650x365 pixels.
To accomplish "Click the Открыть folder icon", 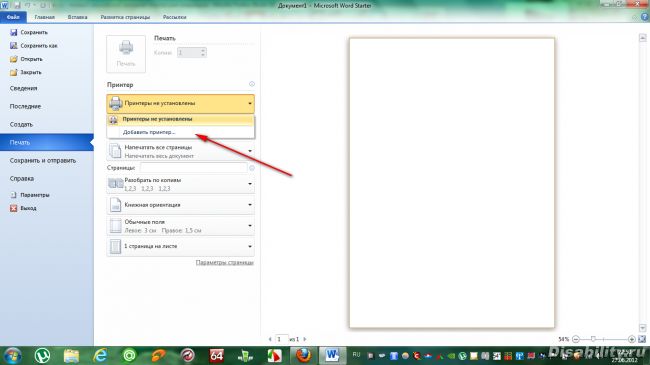I will 14,59.
